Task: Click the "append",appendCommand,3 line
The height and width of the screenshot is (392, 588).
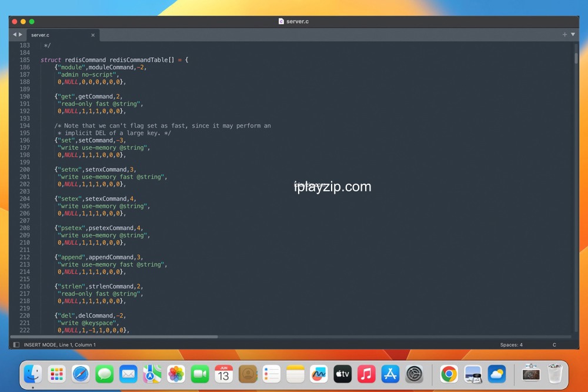Action: click(x=99, y=257)
